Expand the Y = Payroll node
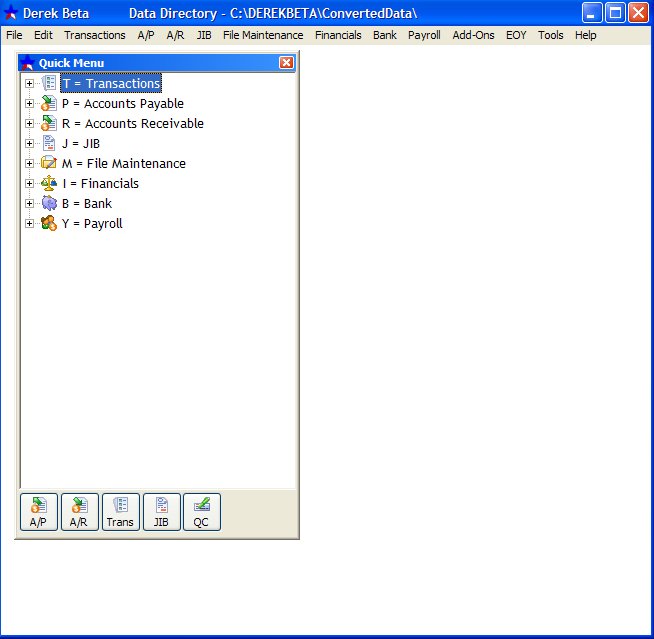The image size is (654, 639). tap(29, 224)
